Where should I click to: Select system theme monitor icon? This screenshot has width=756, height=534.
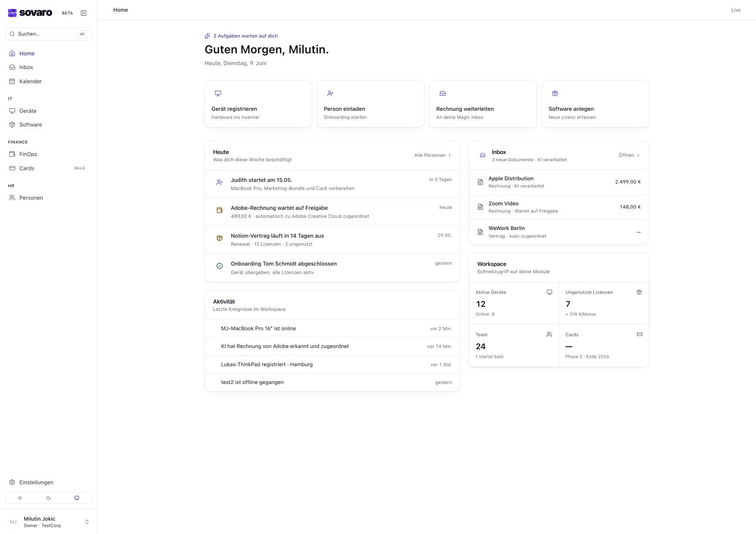tap(77, 498)
